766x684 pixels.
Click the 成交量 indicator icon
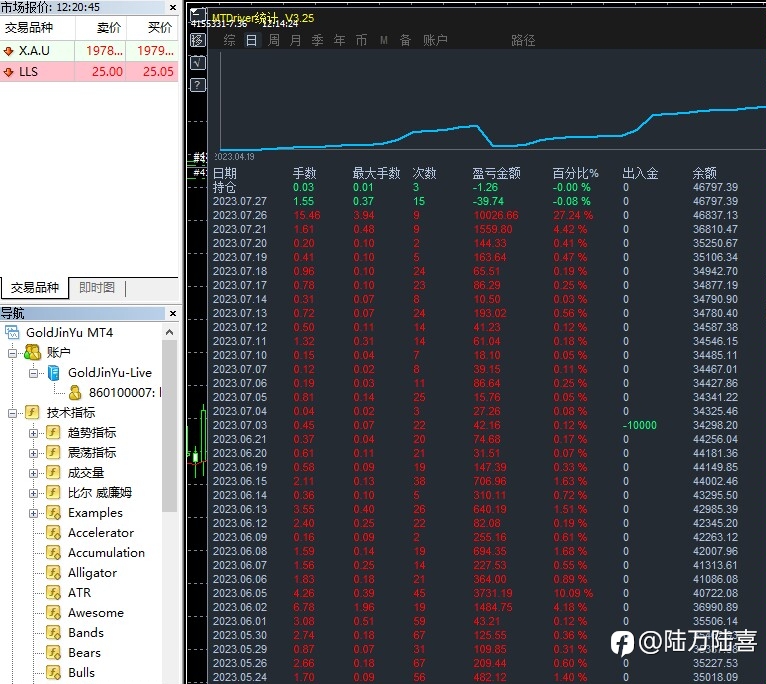pos(53,472)
